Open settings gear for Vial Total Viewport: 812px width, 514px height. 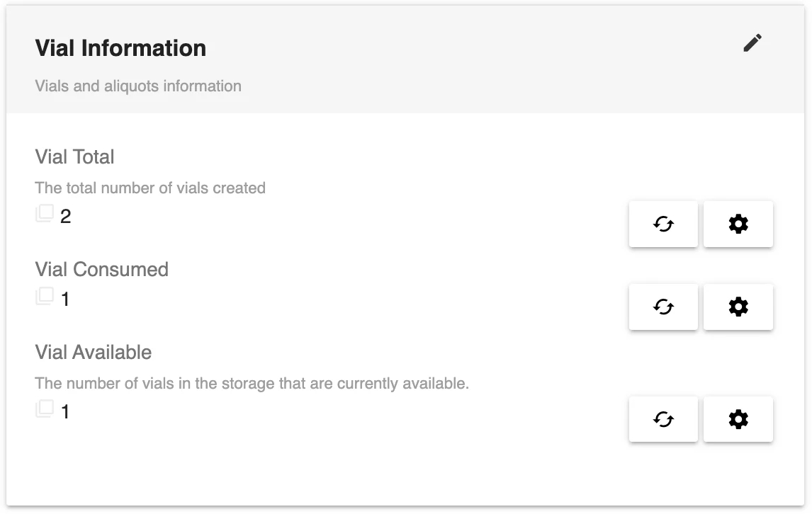(738, 224)
